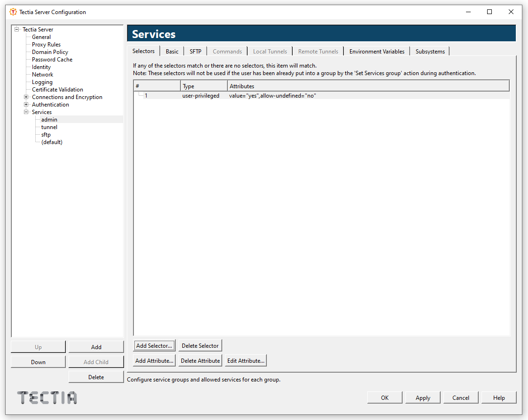
Task: Click Delete Attribute button
Action: click(x=200, y=360)
